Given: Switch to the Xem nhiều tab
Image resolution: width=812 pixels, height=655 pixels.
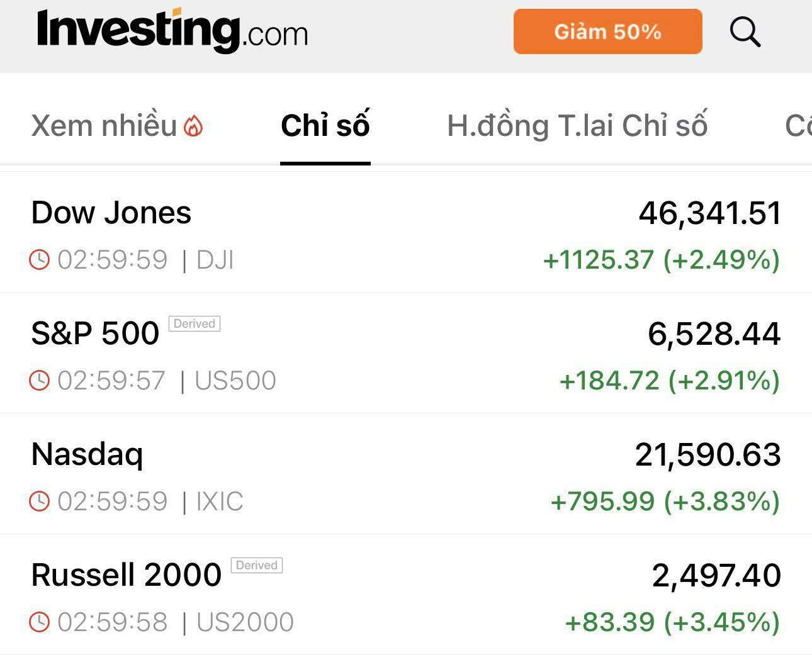Looking at the screenshot, I should (104, 126).
